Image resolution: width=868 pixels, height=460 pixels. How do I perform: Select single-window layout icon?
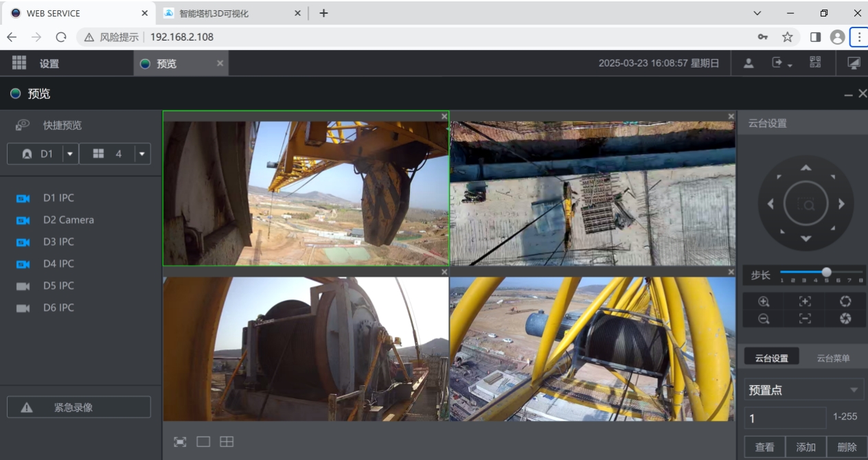point(203,442)
